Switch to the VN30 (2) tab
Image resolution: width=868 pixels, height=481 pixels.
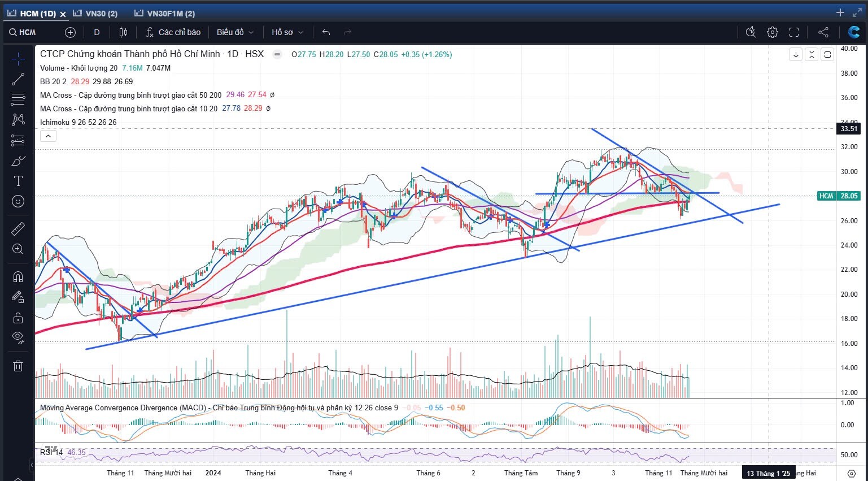(x=95, y=14)
